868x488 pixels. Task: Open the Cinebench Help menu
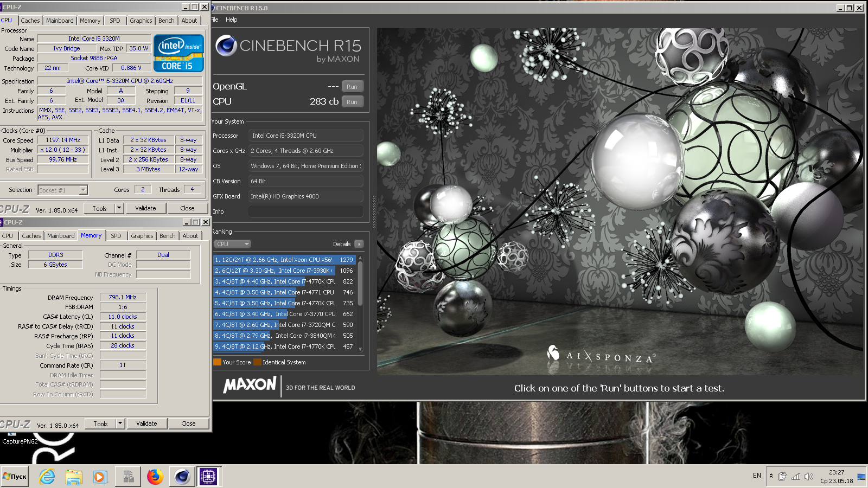(x=232, y=20)
